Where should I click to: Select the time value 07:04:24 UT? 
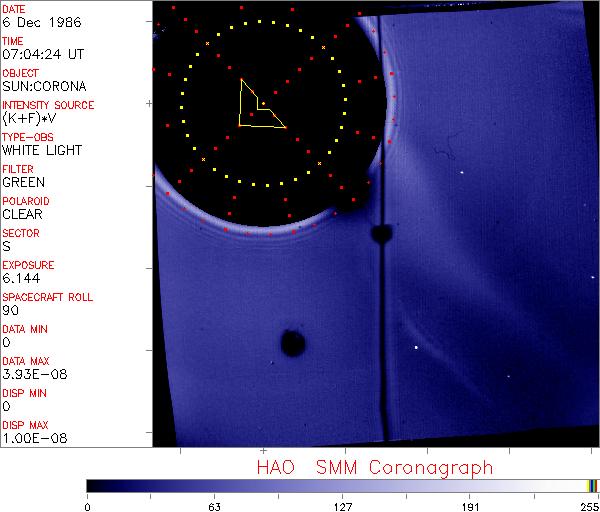click(42, 54)
